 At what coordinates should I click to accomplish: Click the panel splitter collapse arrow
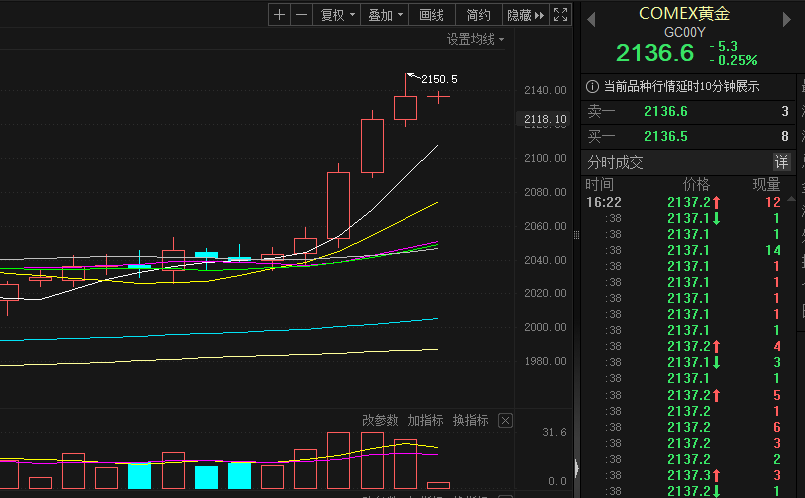point(576,468)
